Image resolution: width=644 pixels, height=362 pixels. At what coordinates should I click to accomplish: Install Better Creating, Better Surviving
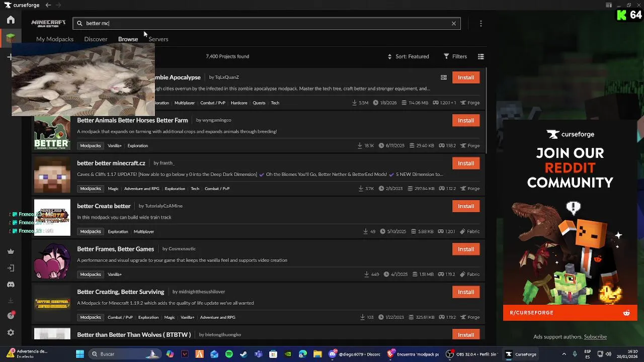coord(466,292)
